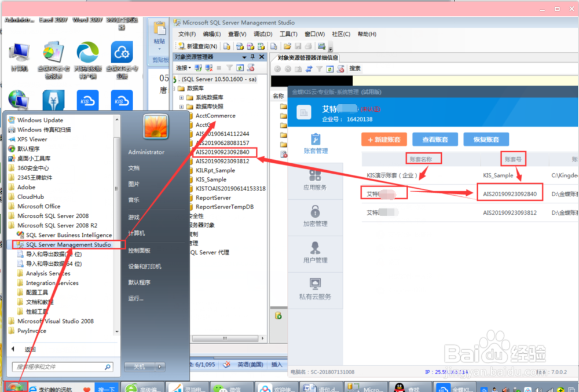Open Debug menu in SSMS

(263, 34)
